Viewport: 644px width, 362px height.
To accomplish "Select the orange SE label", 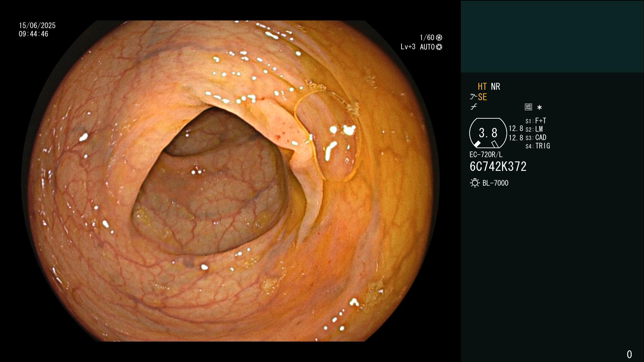I will [x=482, y=97].
